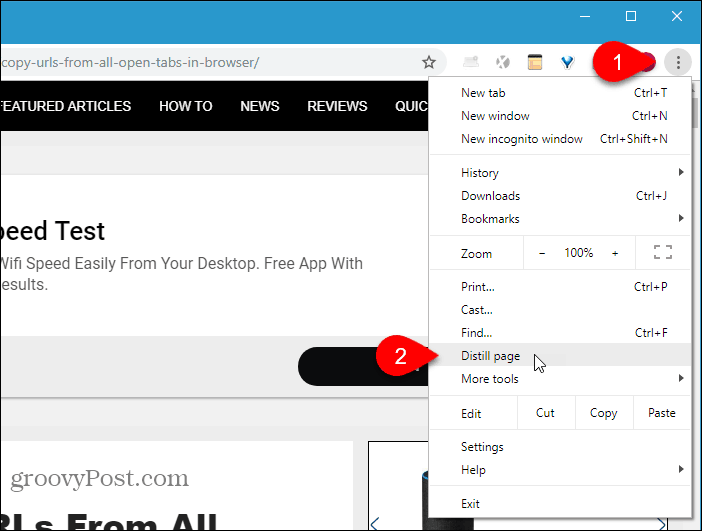Open the three-dot Chrome menu button
Screen dimensions: 702x531
pyautogui.click(x=678, y=62)
